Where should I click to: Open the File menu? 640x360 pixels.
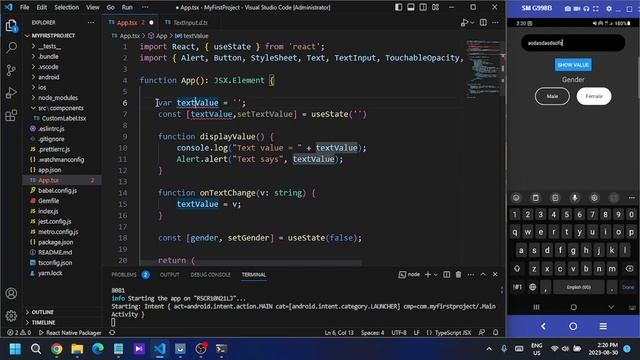point(24,7)
